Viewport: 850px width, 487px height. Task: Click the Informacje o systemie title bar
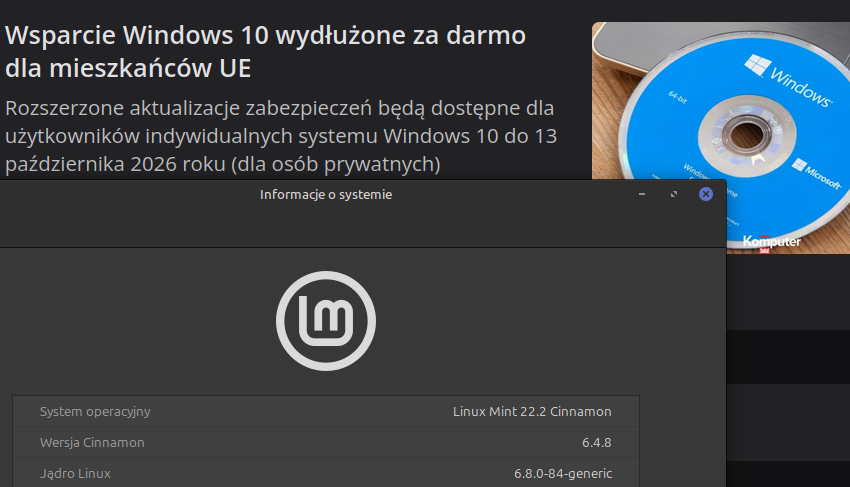[326, 194]
